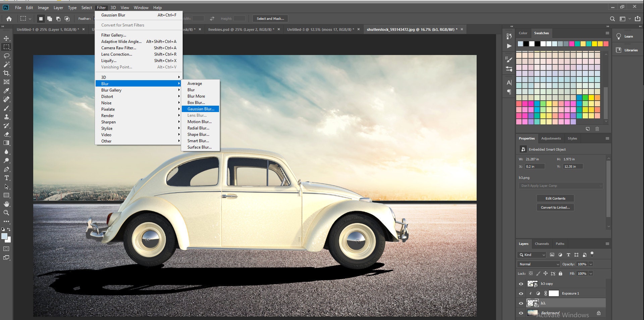Switch to the Color panel tab

[x=523, y=33]
